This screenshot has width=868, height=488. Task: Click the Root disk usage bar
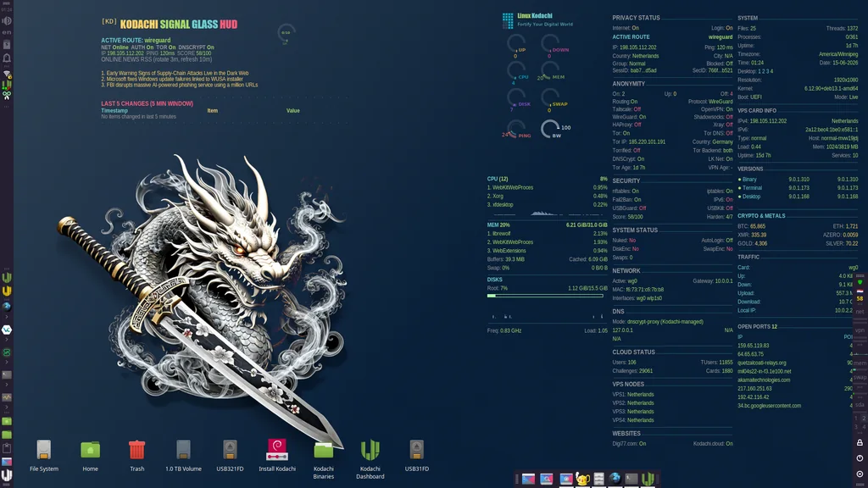[545, 296]
